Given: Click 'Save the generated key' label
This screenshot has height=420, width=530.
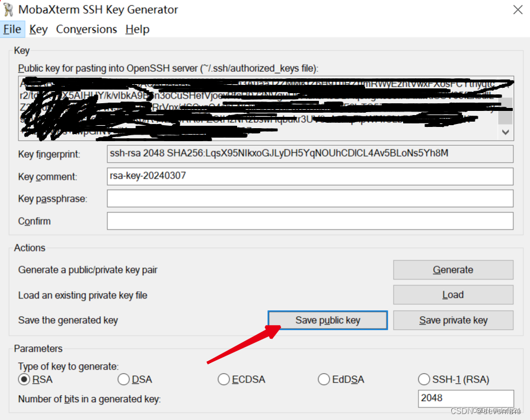Looking at the screenshot, I should pos(68,320).
